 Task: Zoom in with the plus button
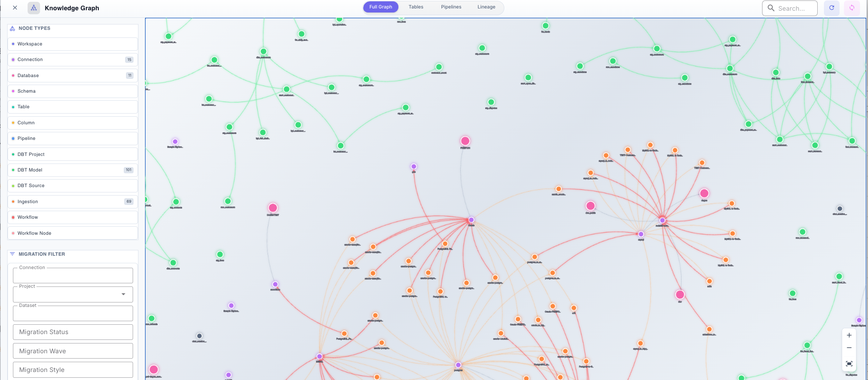point(849,335)
